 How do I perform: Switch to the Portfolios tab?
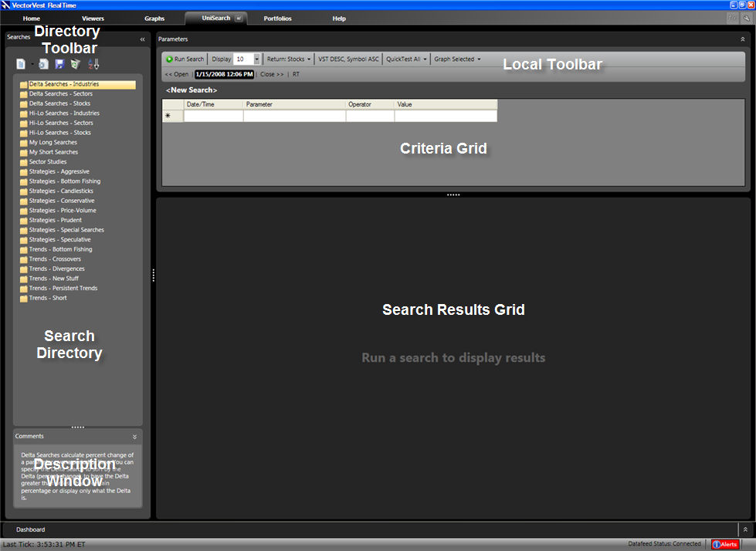[277, 18]
